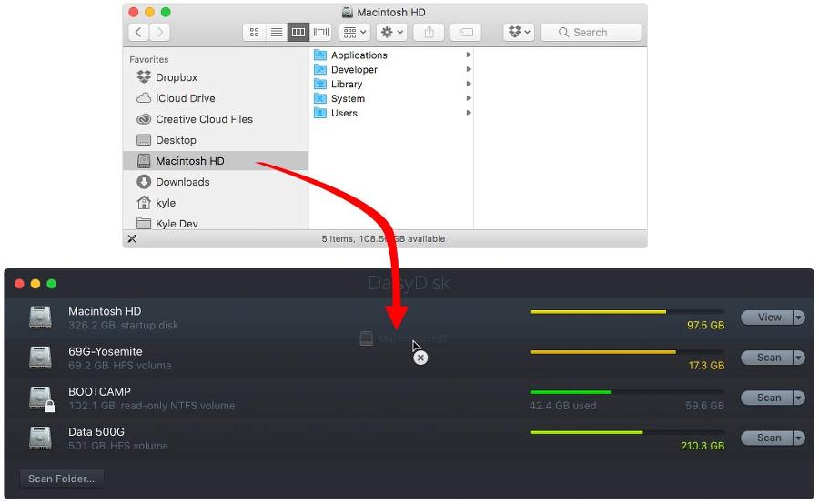The width and height of the screenshot is (819, 504).
Task: Click the Finder edit tags button
Action: tap(466, 33)
